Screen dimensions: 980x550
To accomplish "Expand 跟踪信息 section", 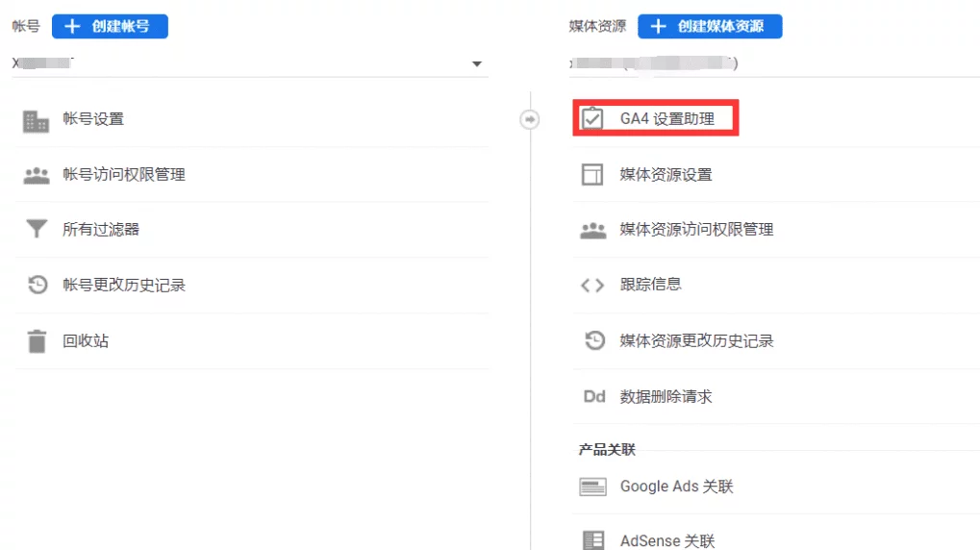I will pyautogui.click(x=650, y=285).
